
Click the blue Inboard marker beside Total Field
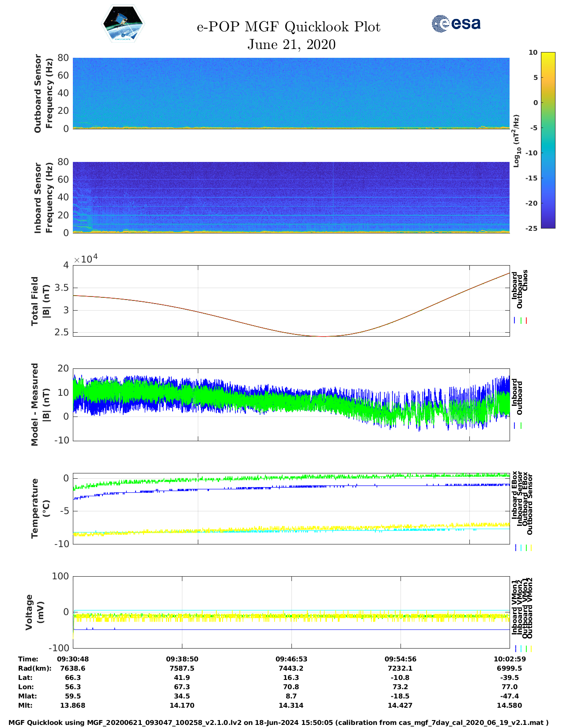[x=515, y=321]
